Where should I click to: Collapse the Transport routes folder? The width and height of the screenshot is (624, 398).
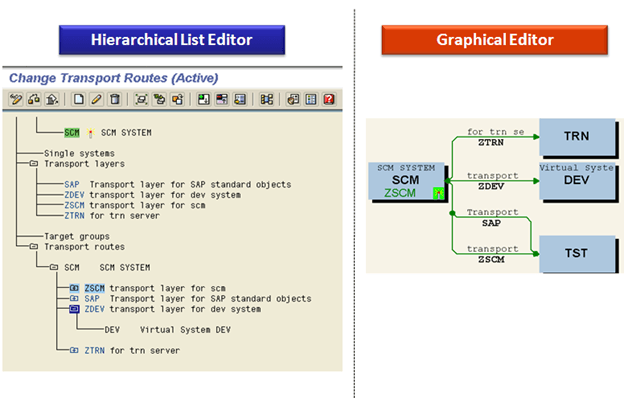(34, 247)
